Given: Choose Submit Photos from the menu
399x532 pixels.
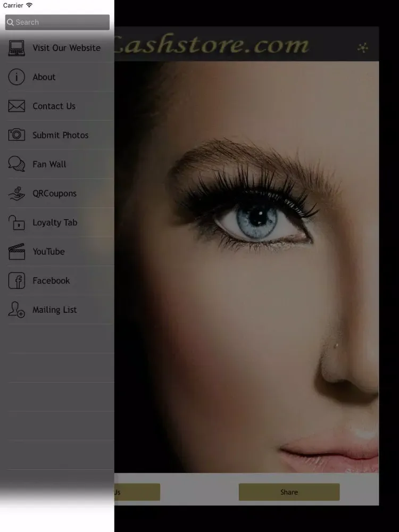Looking at the screenshot, I should pyautogui.click(x=57, y=135).
